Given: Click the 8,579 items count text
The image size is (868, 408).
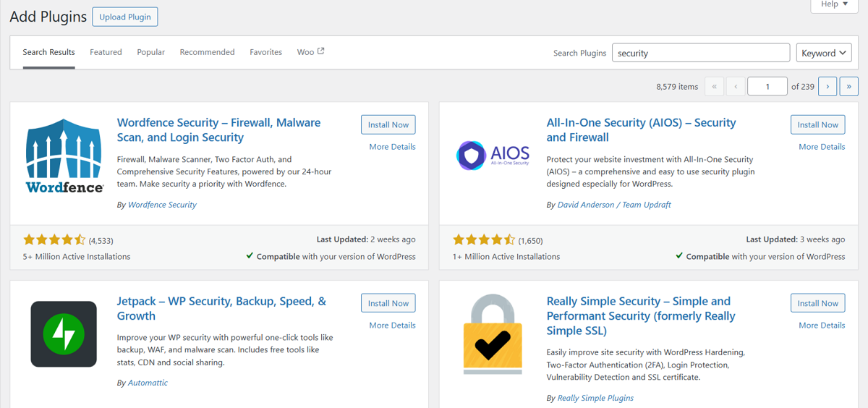Looking at the screenshot, I should tap(677, 87).
